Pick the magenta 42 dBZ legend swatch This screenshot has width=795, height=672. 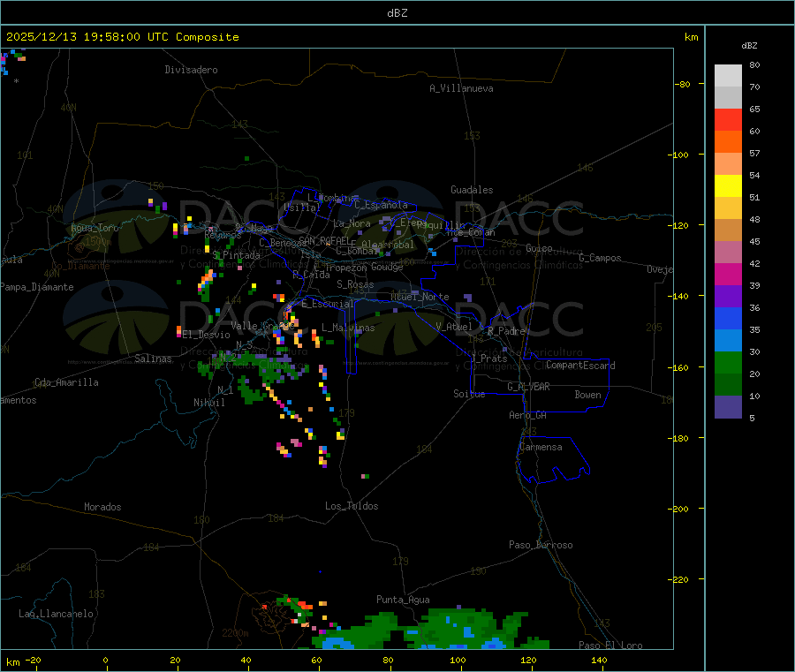(728, 274)
